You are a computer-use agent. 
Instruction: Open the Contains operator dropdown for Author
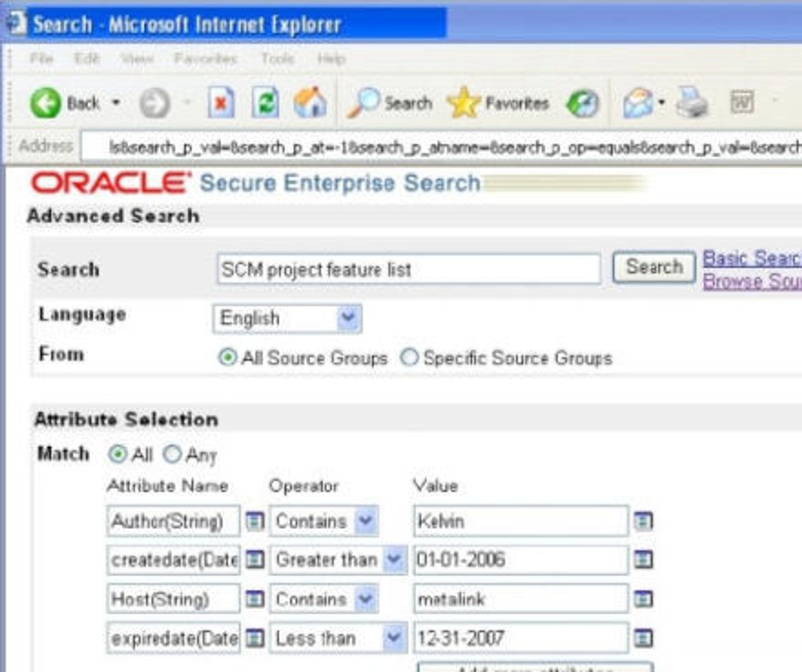click(x=324, y=521)
